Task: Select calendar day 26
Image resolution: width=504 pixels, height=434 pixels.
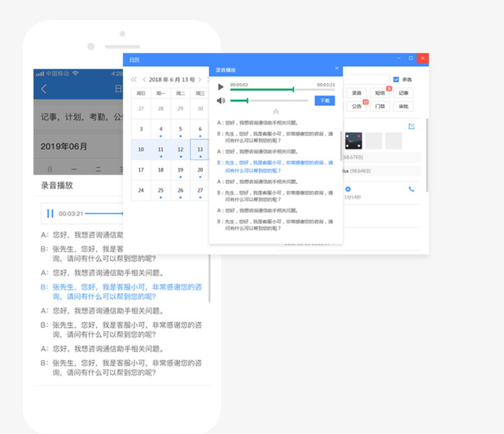Action: pyautogui.click(x=180, y=190)
